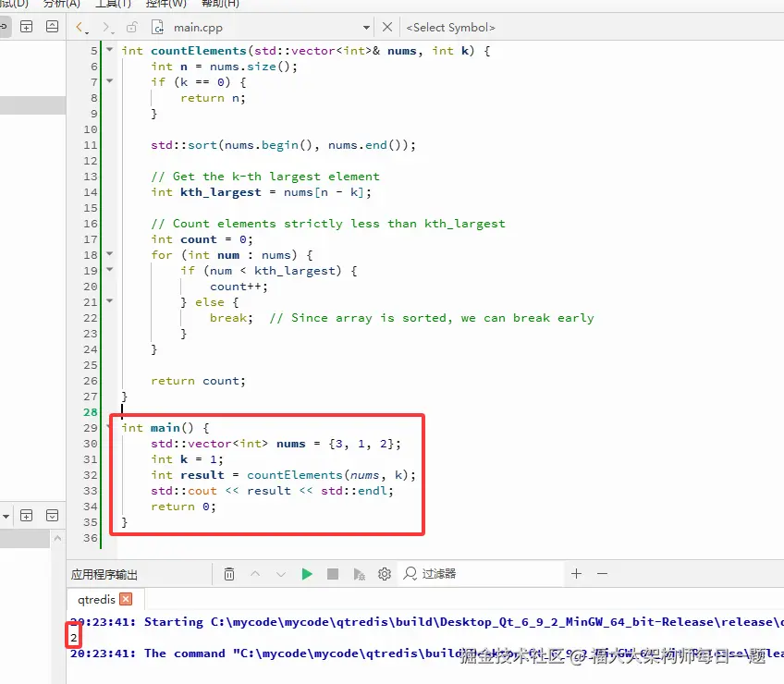
Task: Fold the if block at line 7
Action: (x=109, y=80)
